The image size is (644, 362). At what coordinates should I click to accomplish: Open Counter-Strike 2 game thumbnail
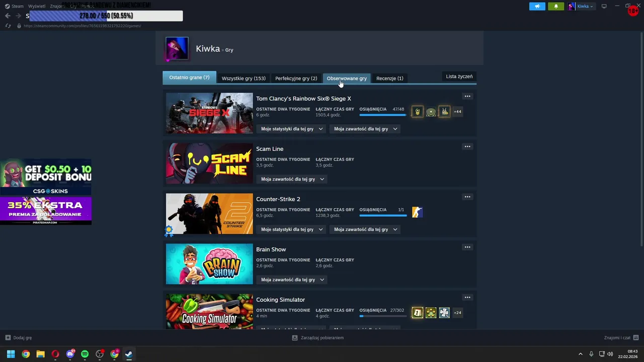pos(209,214)
